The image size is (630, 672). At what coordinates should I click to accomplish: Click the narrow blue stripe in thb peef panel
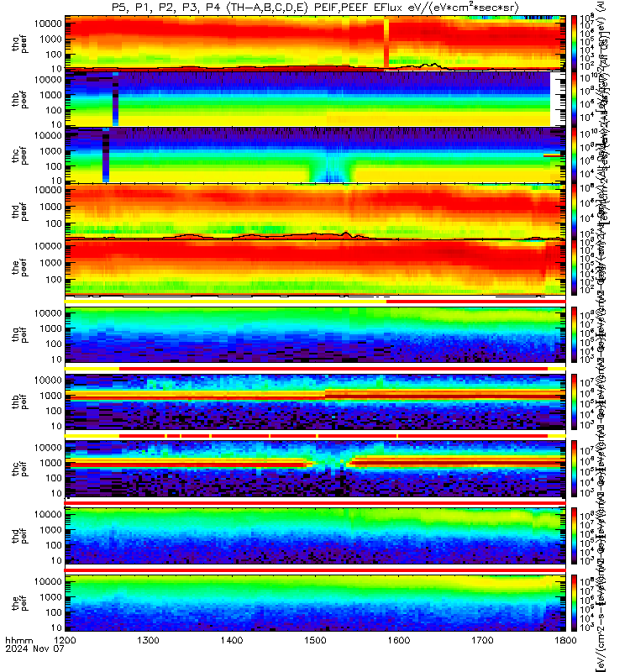click(x=115, y=99)
